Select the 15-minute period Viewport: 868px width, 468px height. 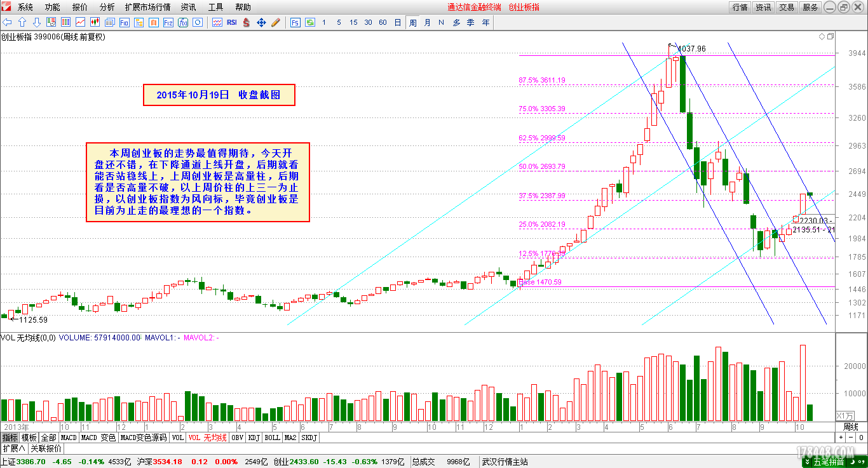pos(353,22)
